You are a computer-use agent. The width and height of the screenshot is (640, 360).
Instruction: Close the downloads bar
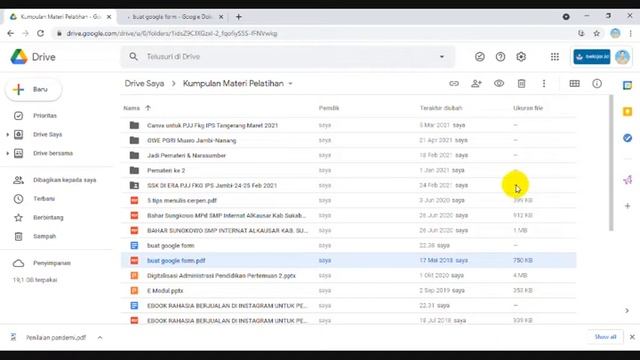(x=632, y=337)
